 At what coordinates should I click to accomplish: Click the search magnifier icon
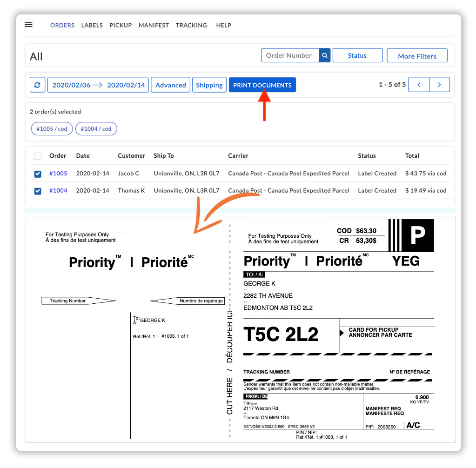(324, 55)
